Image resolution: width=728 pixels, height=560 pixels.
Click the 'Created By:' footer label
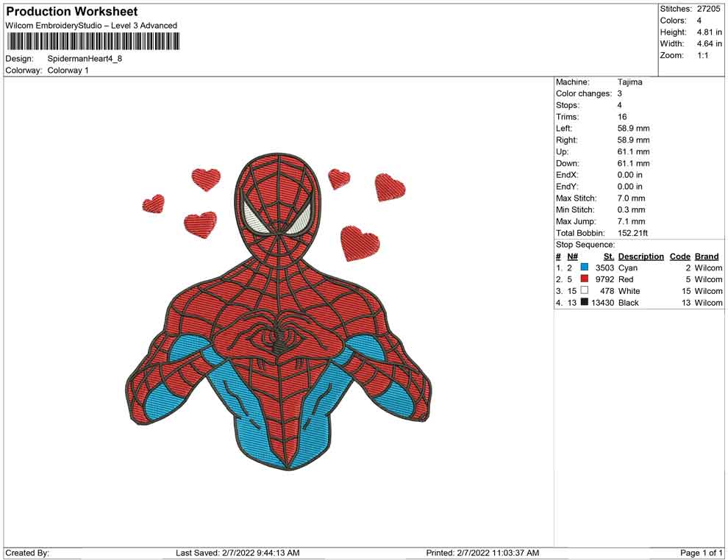[x=27, y=553]
